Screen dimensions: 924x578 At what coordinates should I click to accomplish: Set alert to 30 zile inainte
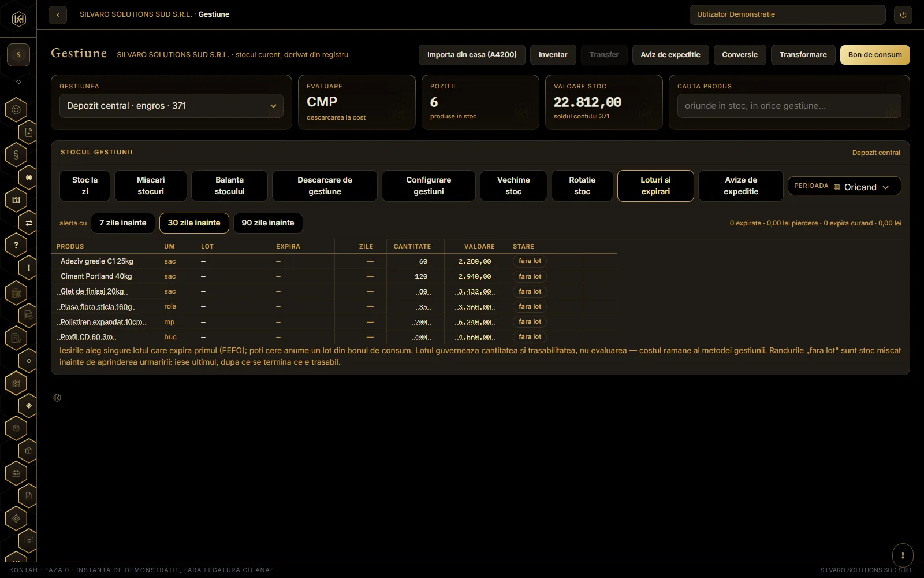click(194, 223)
